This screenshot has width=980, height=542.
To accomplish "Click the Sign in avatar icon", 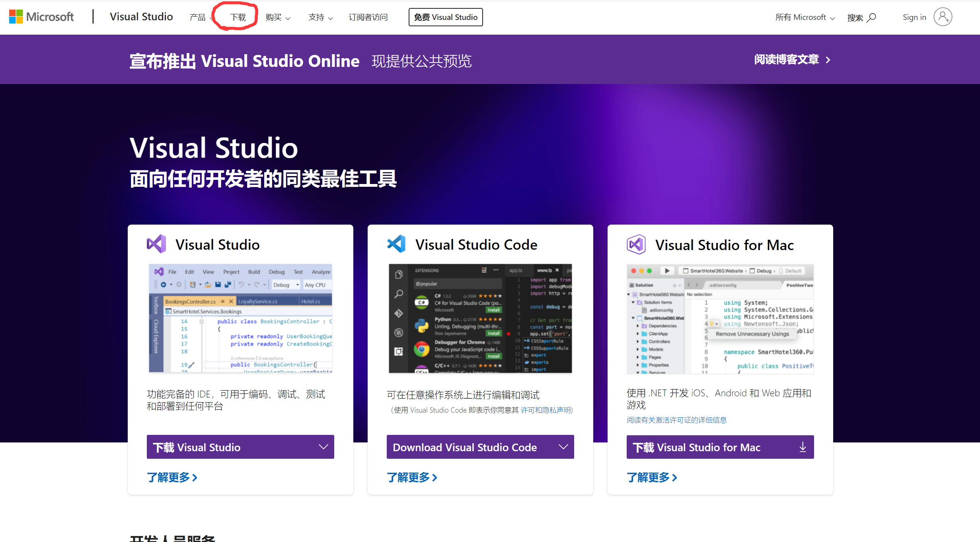I will (x=943, y=17).
